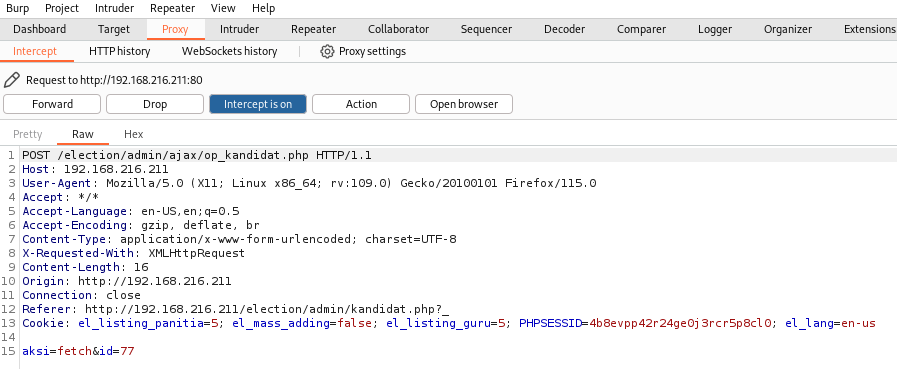Click the Accept-Encoding header line
The height and width of the screenshot is (369, 897).
[x=141, y=225]
